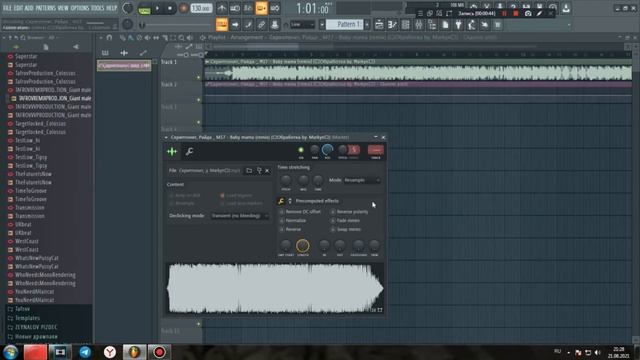Toggle the channel ON green light
Screen dimensions: 640x360
tap(301, 150)
